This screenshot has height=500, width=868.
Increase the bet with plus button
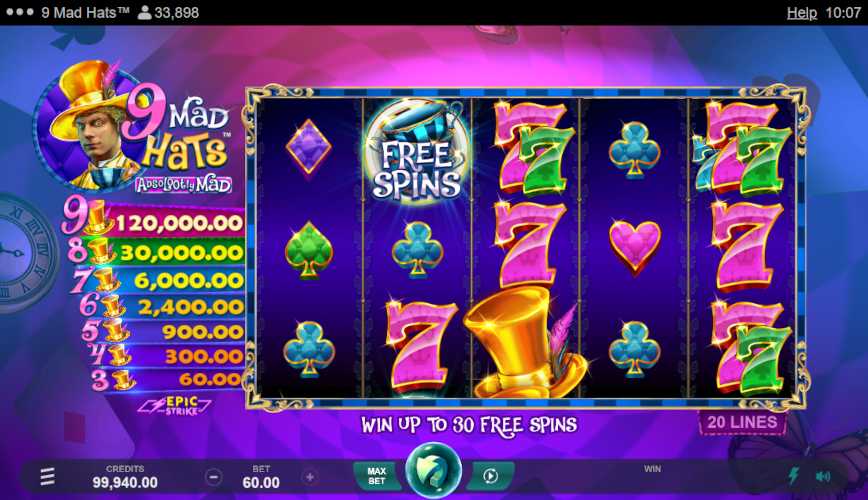point(309,477)
